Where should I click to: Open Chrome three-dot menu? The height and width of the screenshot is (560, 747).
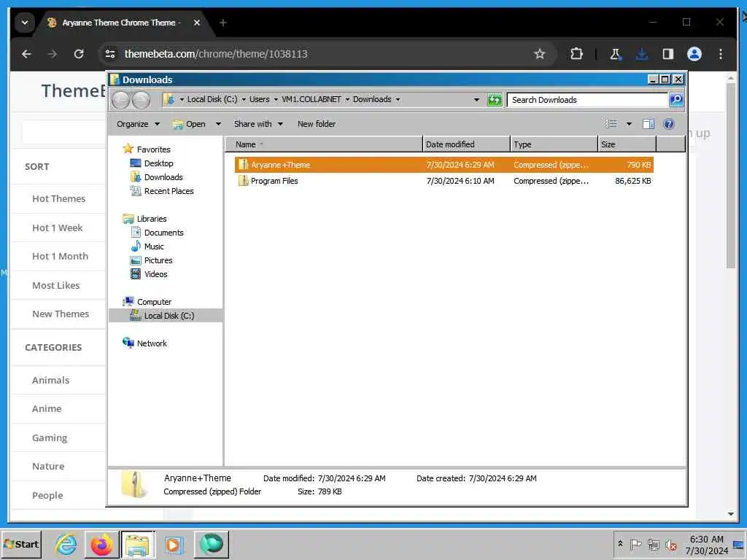coord(720,54)
